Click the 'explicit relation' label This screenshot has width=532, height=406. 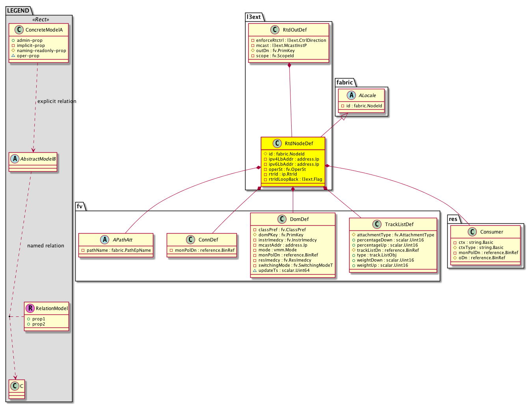[x=57, y=101]
